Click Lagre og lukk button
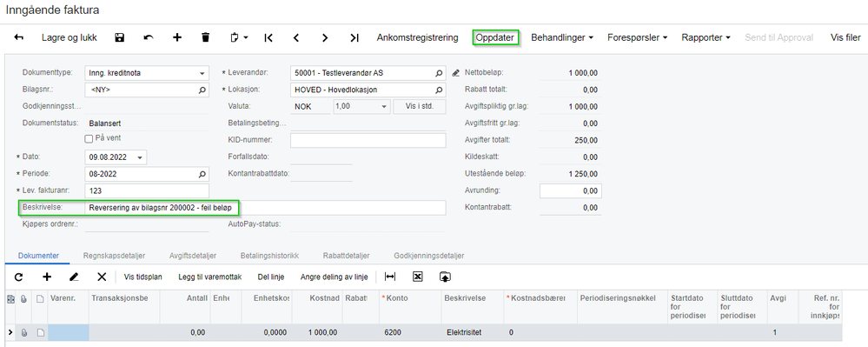The width and height of the screenshot is (868, 347). [70, 37]
